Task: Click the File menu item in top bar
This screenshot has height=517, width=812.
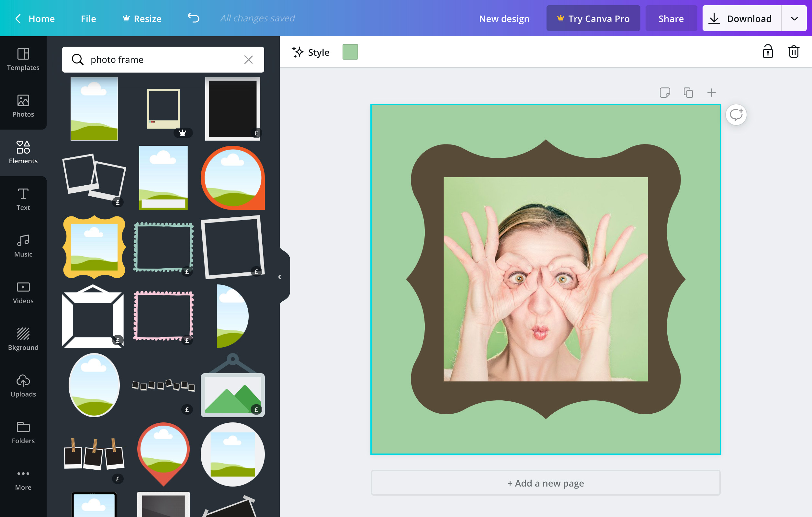Action: coord(88,18)
